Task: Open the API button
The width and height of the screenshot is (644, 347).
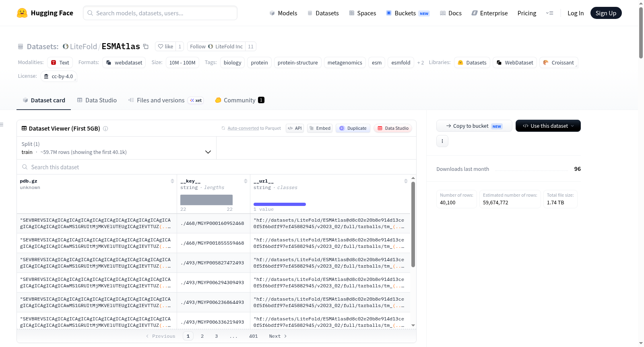Action: [x=295, y=128]
